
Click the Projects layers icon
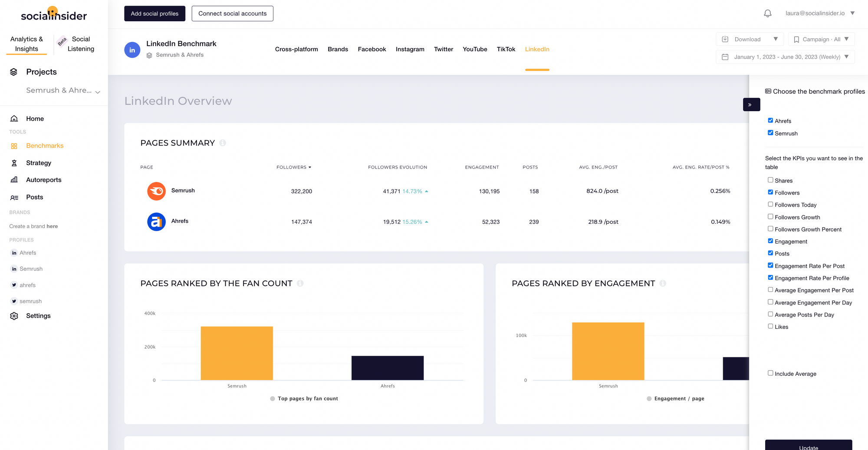point(14,72)
